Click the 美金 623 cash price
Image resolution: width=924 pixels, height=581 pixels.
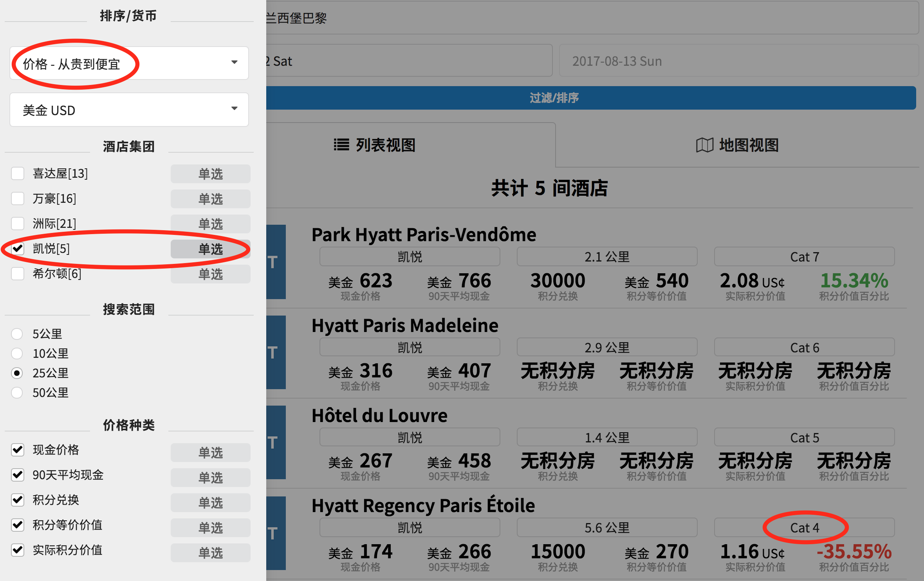coord(360,281)
